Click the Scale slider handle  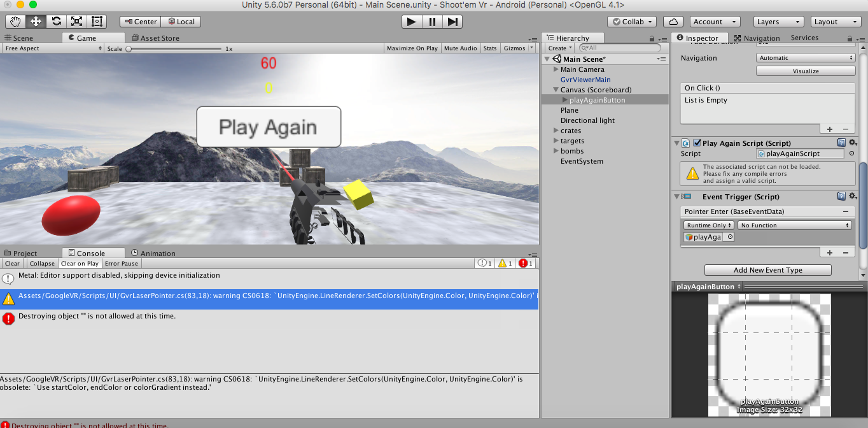[x=129, y=49]
